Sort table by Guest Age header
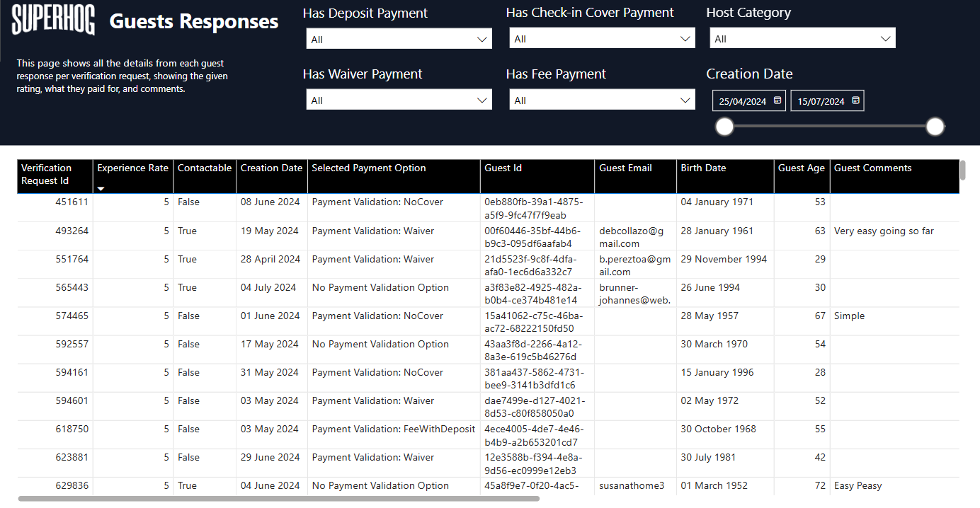 tap(801, 168)
